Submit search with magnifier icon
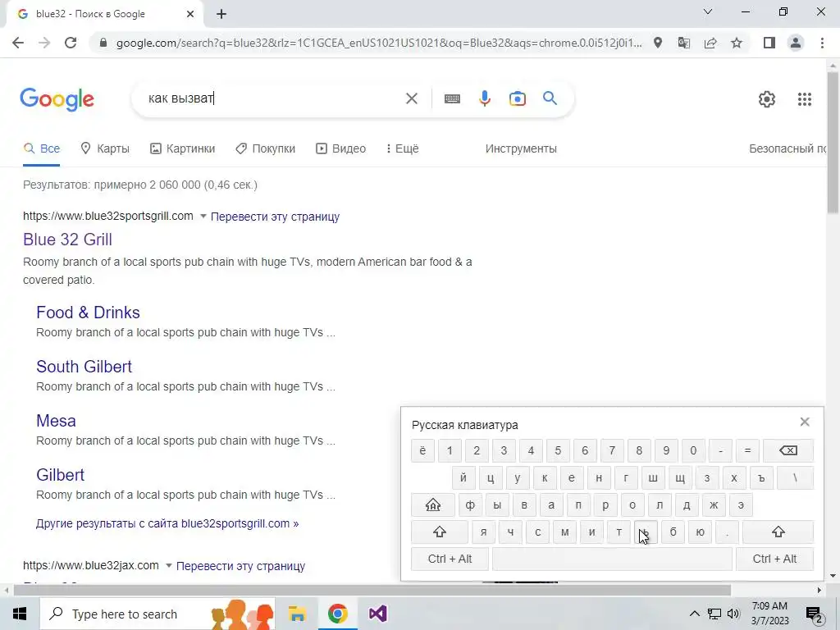840x630 pixels. coord(550,98)
